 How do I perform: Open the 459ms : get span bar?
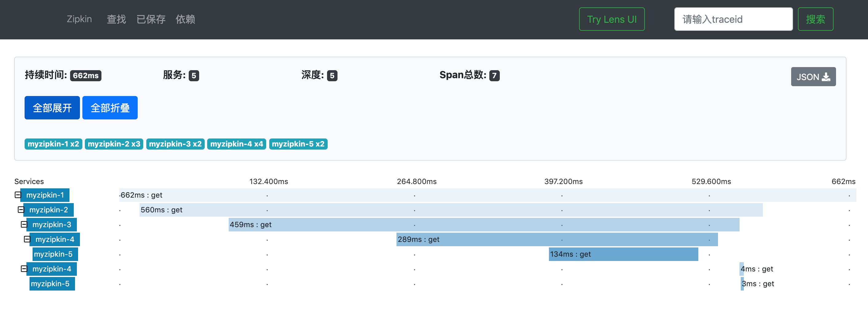(484, 225)
